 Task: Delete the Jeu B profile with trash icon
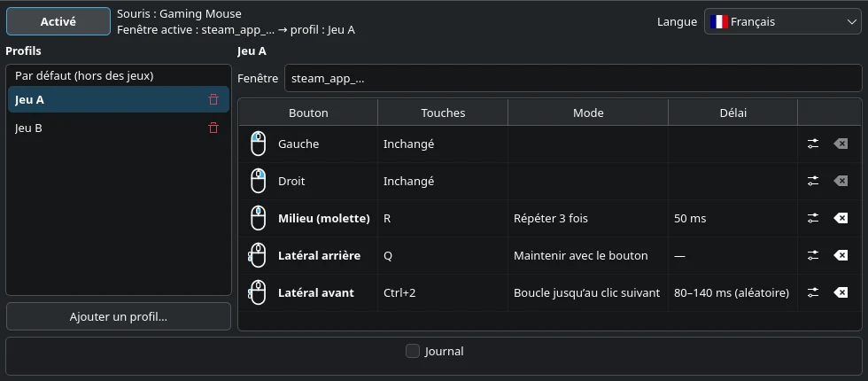coord(213,128)
